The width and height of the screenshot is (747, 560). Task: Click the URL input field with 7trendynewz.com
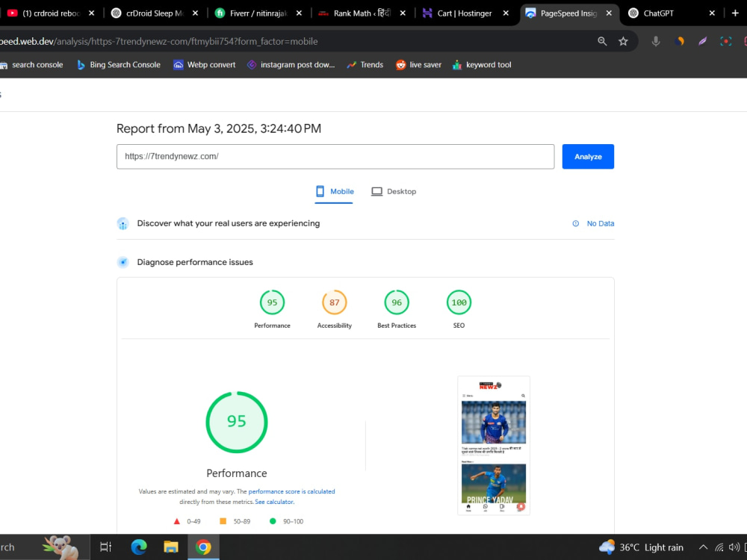coord(335,157)
